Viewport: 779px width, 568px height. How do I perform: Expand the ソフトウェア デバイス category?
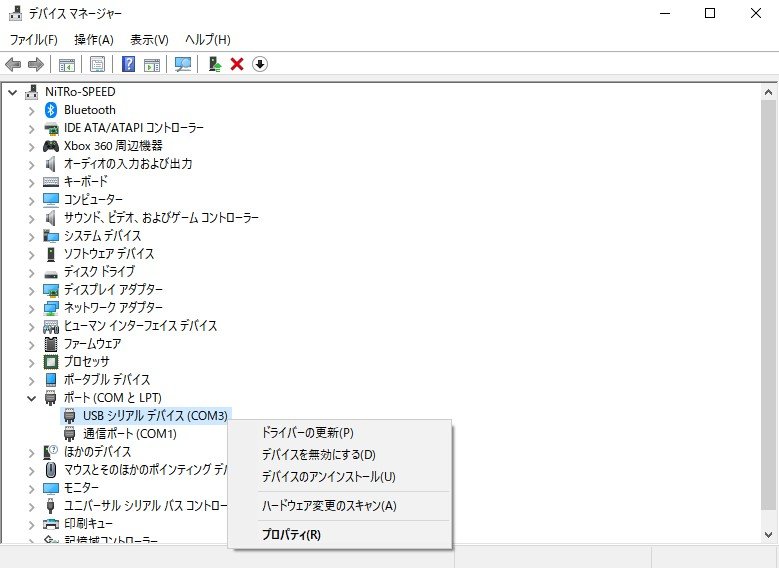31,255
